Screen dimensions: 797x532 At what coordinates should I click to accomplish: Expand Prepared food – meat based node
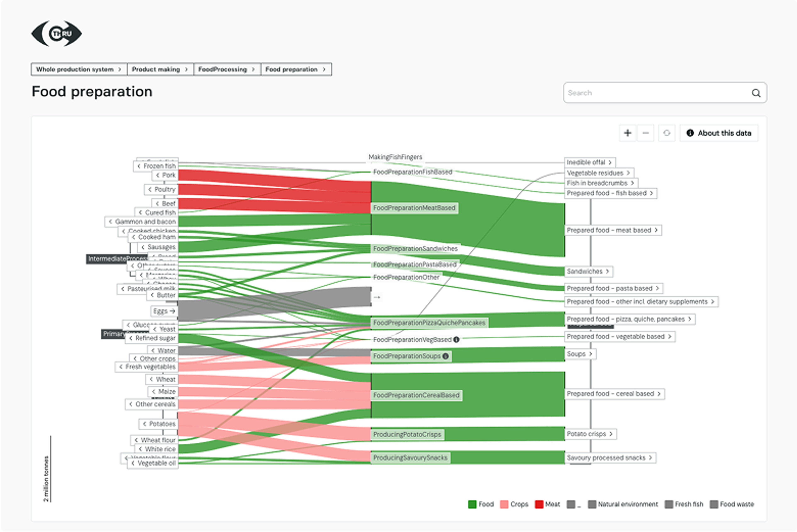pos(613,230)
